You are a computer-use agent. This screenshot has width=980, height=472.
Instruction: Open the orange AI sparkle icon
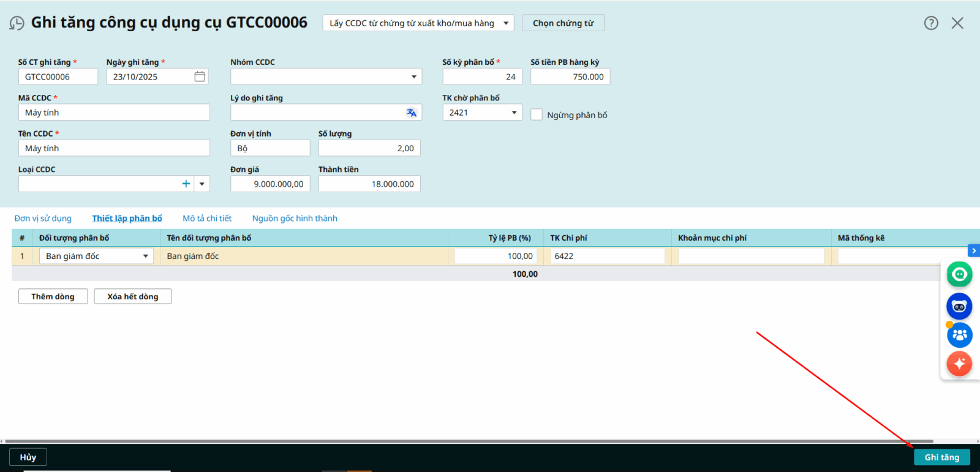pyautogui.click(x=959, y=364)
